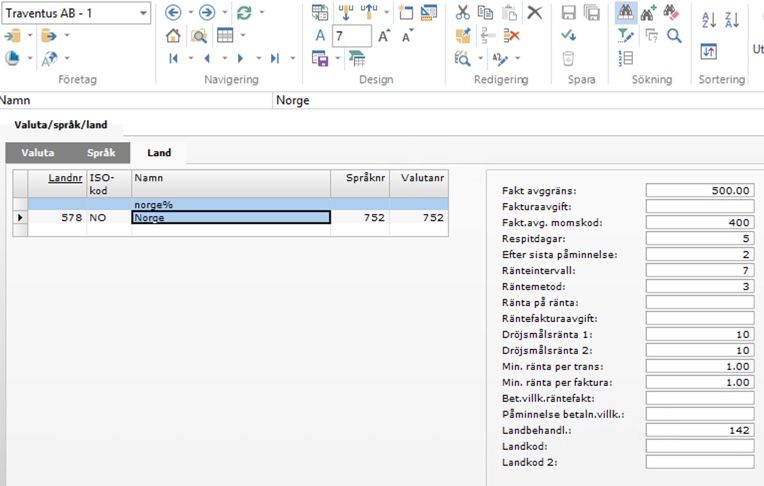Click the move column down icon
Viewport: 764px width, 486px height.
click(x=345, y=13)
